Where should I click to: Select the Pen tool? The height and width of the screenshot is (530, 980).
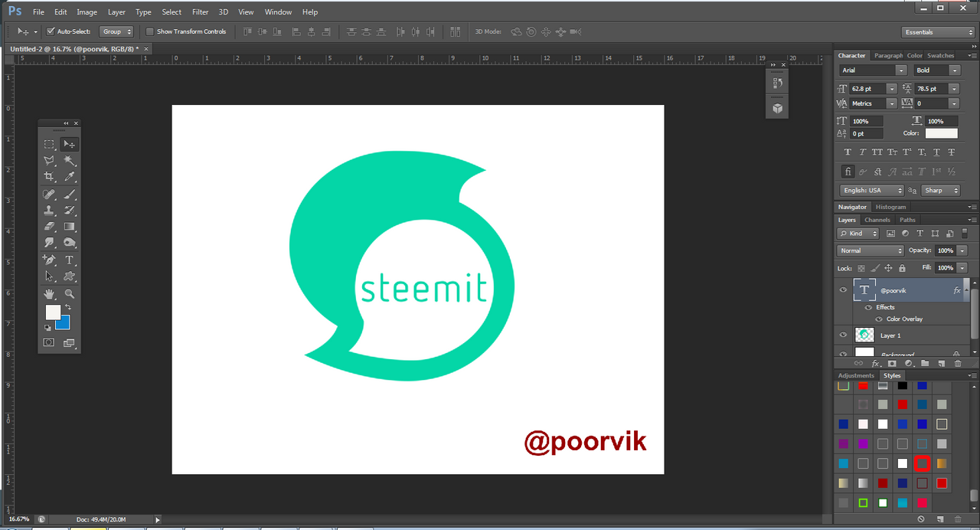[x=49, y=260]
